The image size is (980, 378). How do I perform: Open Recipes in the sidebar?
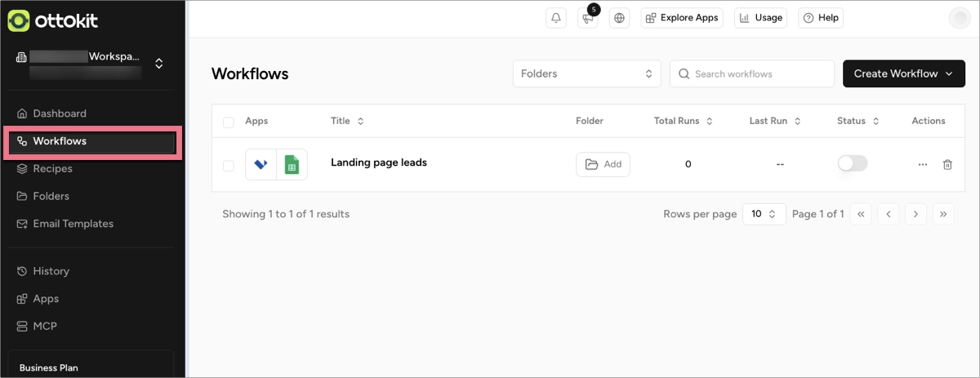click(x=52, y=169)
